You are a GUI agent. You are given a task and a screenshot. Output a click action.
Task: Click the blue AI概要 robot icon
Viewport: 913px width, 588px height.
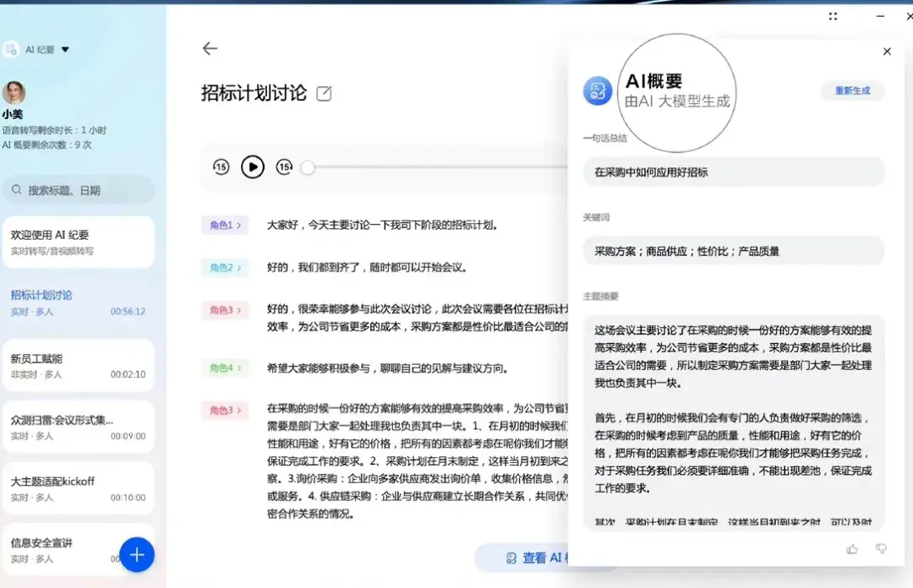(x=598, y=91)
